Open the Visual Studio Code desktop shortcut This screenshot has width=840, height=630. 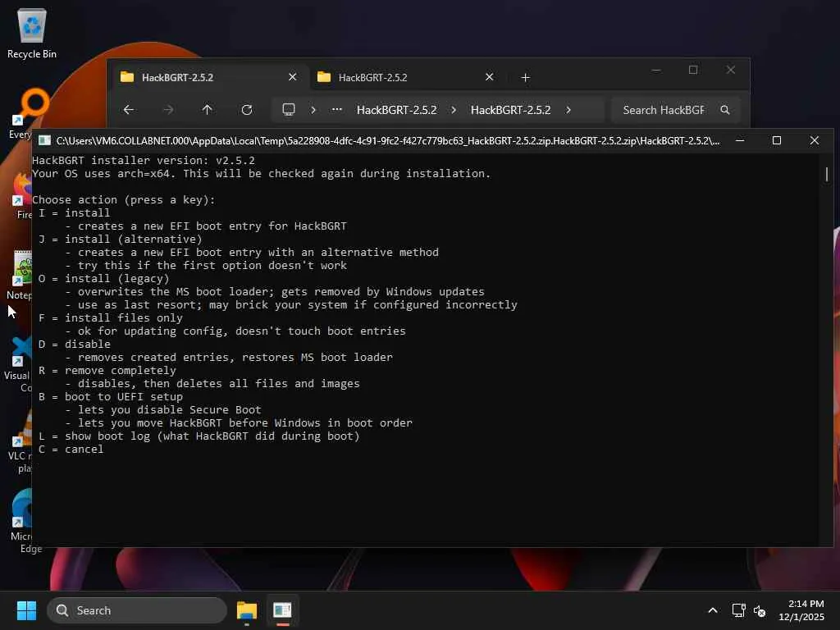(19, 363)
